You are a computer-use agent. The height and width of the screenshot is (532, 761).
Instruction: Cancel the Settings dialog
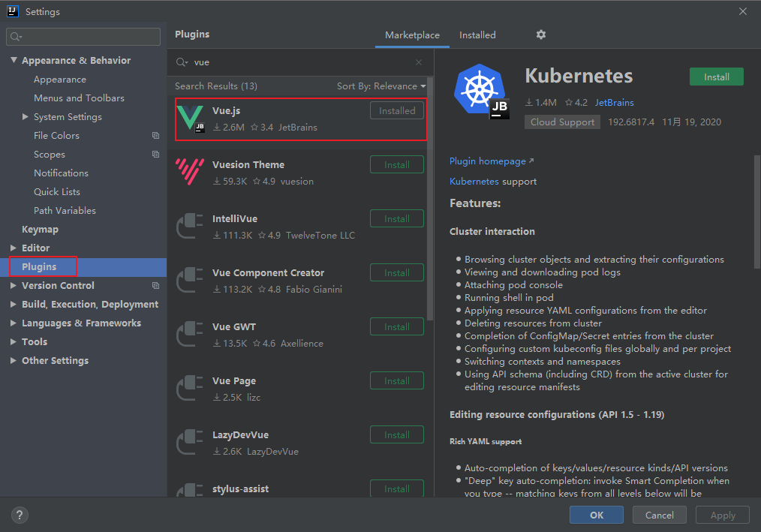(659, 515)
